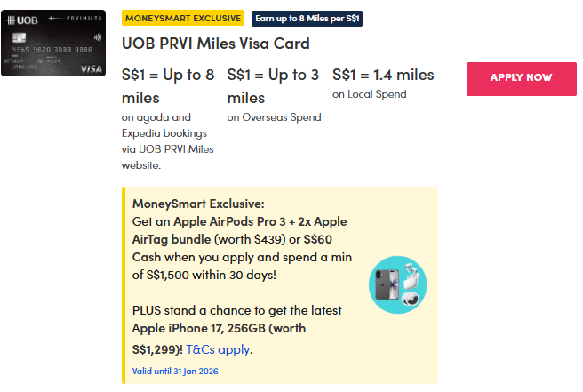Viewport: 583px width, 392px height.
Task: Click the Visa logo on the card
Action: click(91, 68)
